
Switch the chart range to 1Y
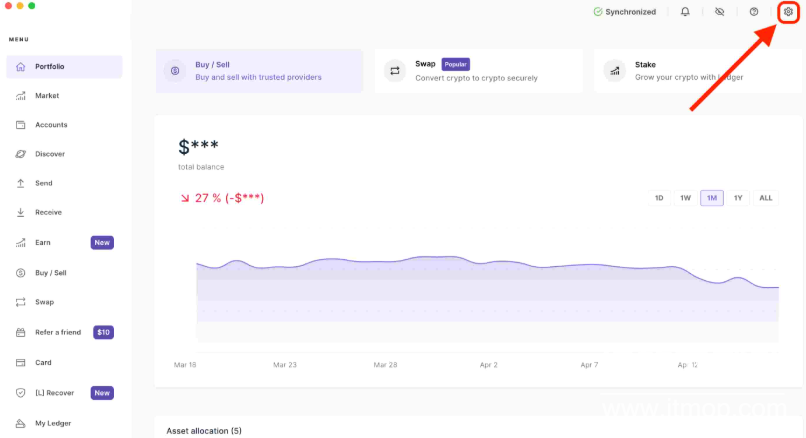738,198
